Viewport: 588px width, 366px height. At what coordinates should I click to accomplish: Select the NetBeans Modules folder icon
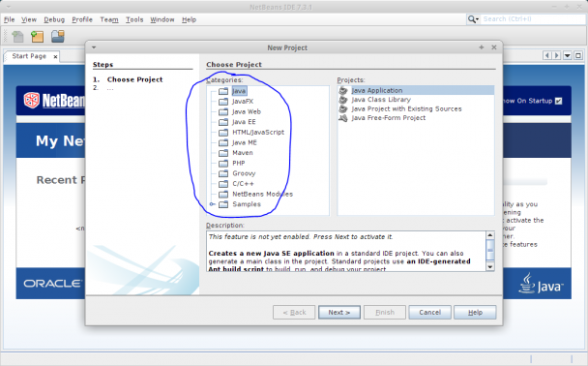point(223,194)
